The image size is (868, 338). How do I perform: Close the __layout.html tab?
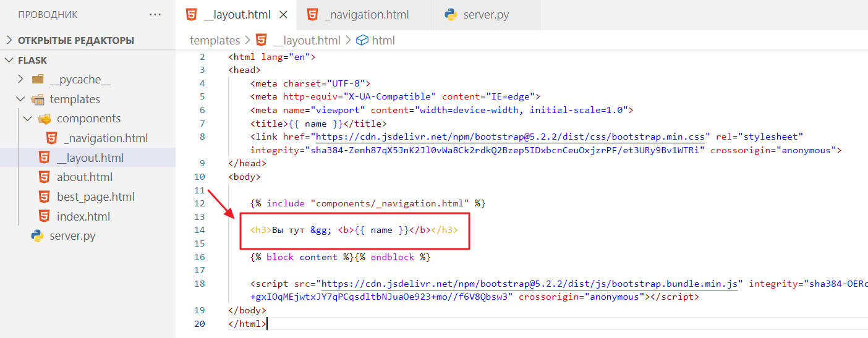tap(283, 15)
